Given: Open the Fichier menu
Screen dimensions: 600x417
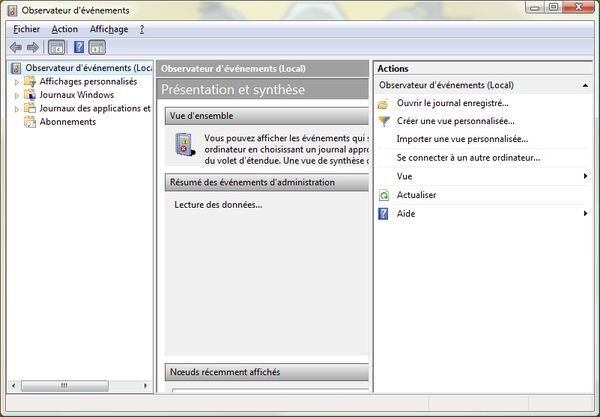Looking at the screenshot, I should (x=27, y=29).
